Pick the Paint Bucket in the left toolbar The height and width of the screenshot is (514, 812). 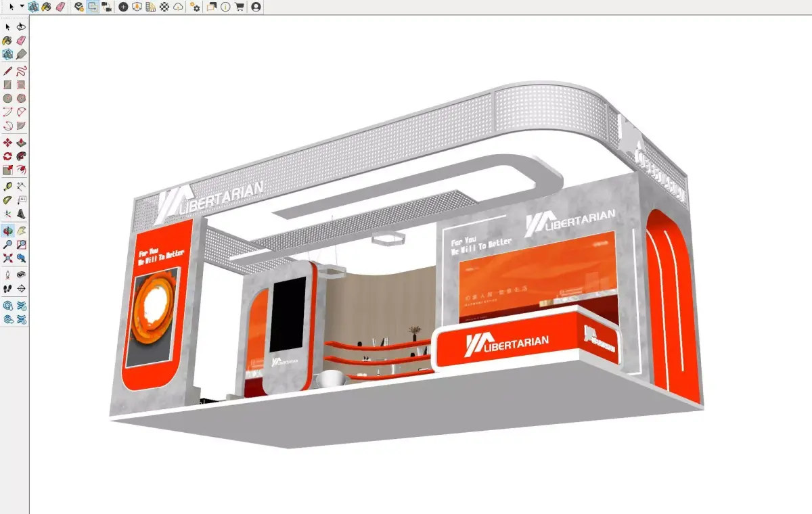click(x=7, y=40)
